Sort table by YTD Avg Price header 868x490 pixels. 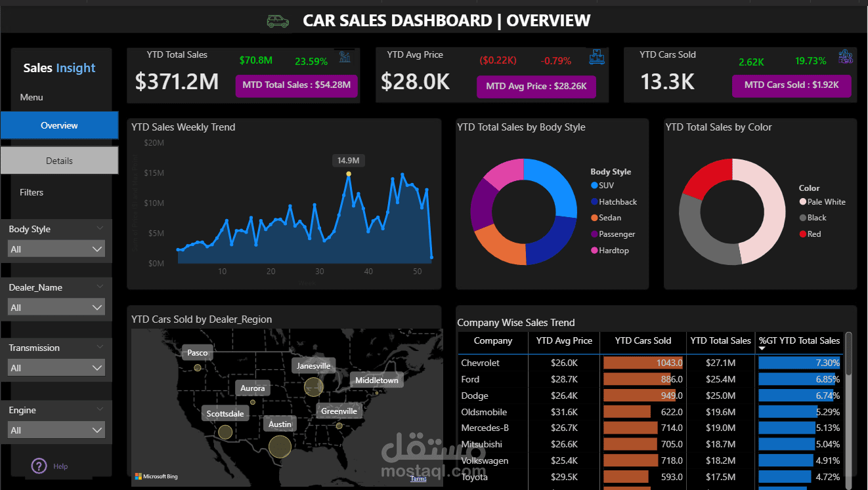tap(564, 341)
